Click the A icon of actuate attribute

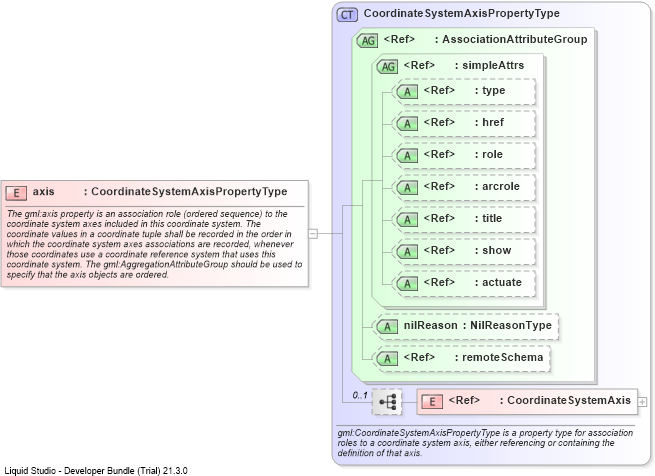click(407, 284)
